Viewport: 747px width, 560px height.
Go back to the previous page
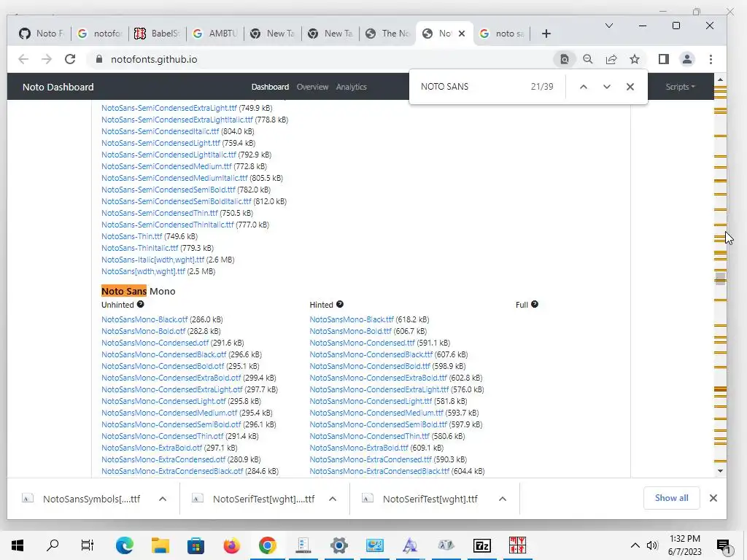pos(23,59)
